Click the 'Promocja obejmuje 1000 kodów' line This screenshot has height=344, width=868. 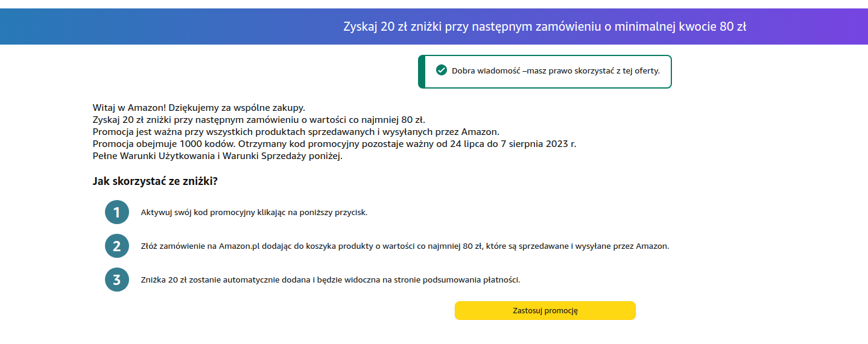(x=334, y=144)
